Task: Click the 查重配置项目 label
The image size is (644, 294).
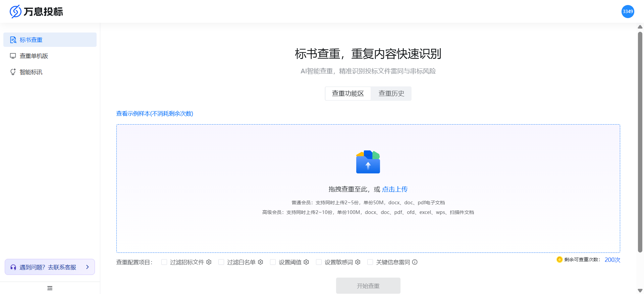Action: pyautogui.click(x=135, y=262)
